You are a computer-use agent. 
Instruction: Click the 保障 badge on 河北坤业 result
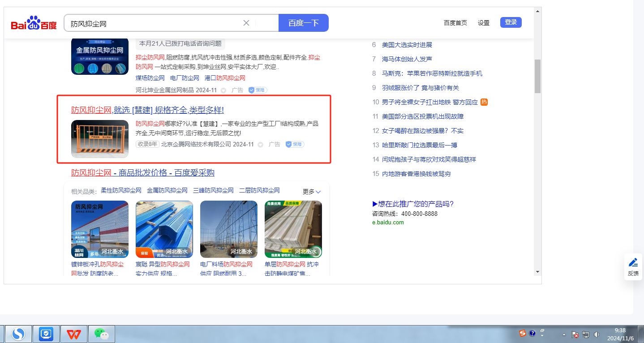coord(258,90)
